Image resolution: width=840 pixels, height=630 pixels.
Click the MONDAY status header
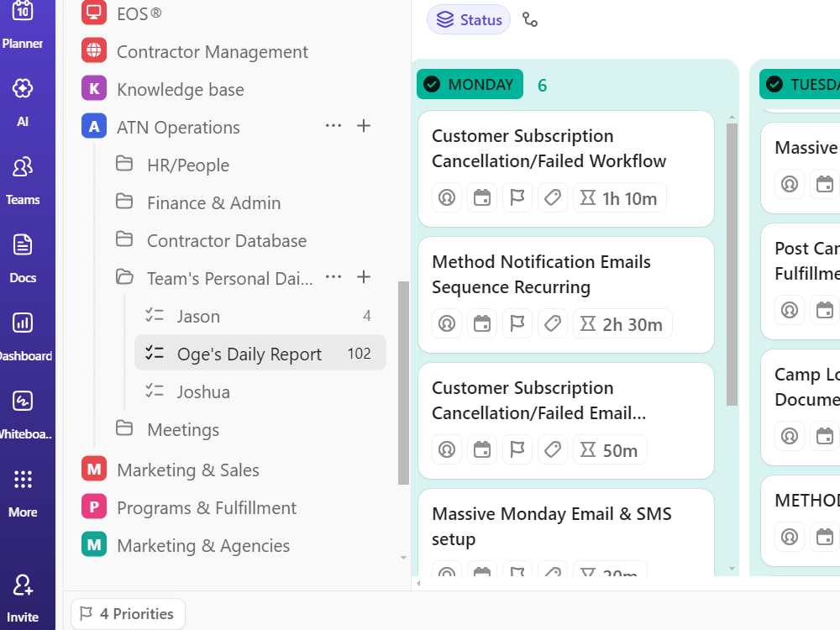click(x=470, y=84)
